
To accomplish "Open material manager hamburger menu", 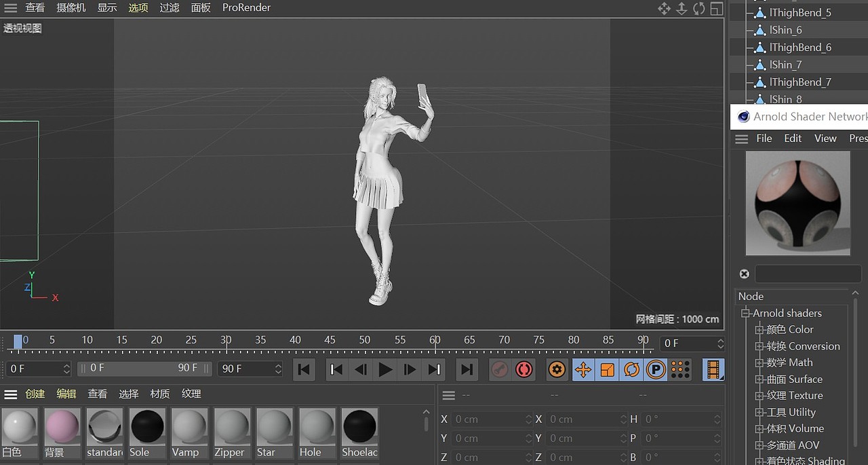I will click(x=10, y=394).
